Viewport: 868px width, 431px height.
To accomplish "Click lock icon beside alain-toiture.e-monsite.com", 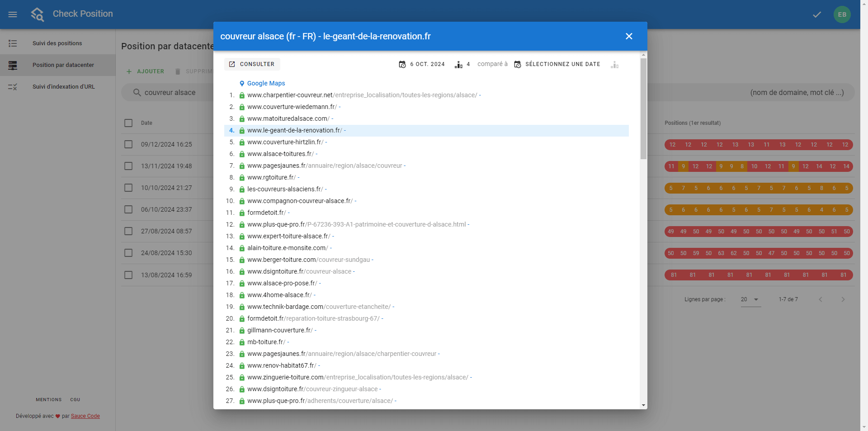I will coord(242,248).
